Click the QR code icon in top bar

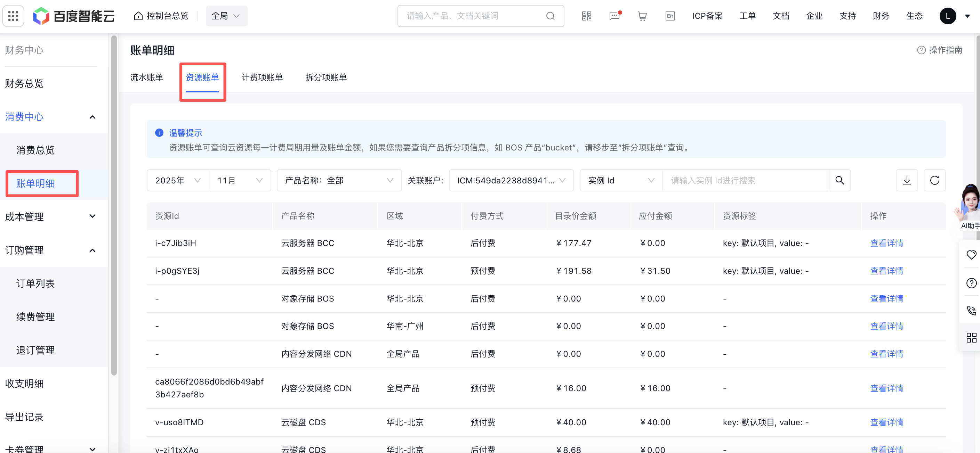coord(586,16)
